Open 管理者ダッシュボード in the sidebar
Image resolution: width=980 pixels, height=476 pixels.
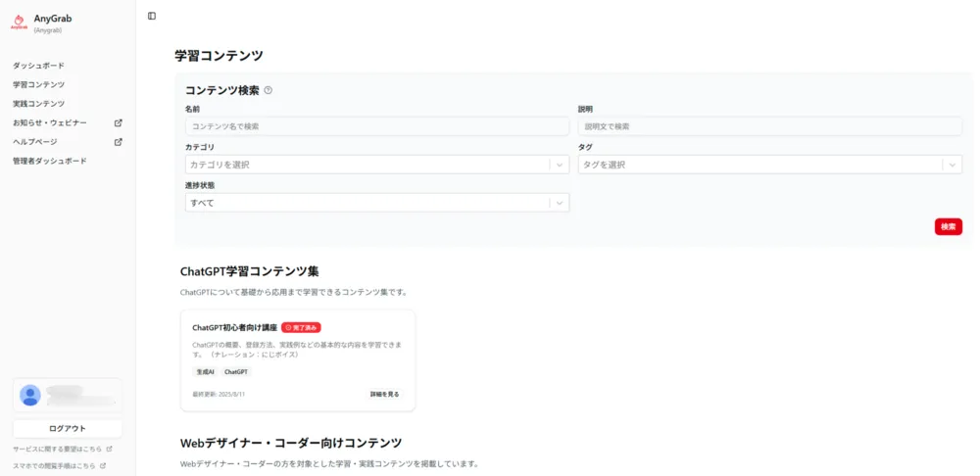50,162
